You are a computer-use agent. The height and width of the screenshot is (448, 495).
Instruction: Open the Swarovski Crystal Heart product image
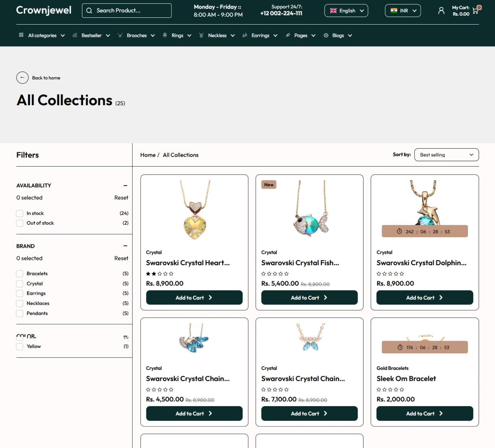point(195,210)
